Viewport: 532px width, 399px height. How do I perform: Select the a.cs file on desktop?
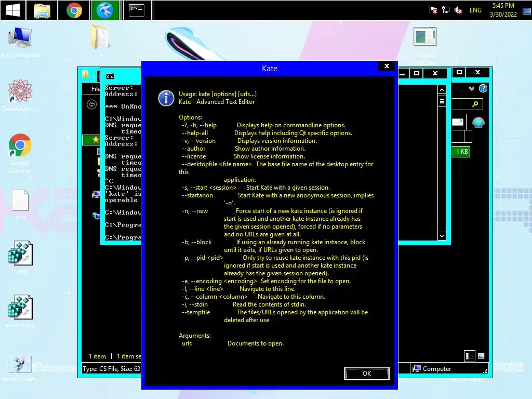[20, 205]
